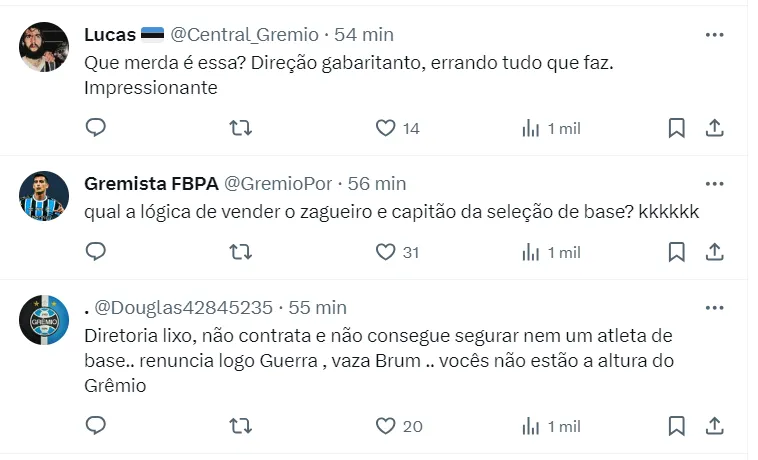Like Gremista FBPA's tweet with 31 likes

(x=386, y=252)
